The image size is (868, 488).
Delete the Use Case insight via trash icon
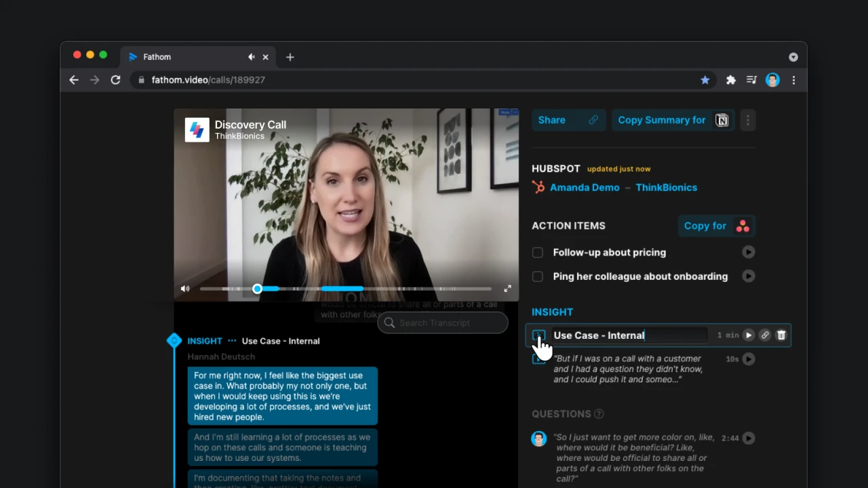coord(781,335)
